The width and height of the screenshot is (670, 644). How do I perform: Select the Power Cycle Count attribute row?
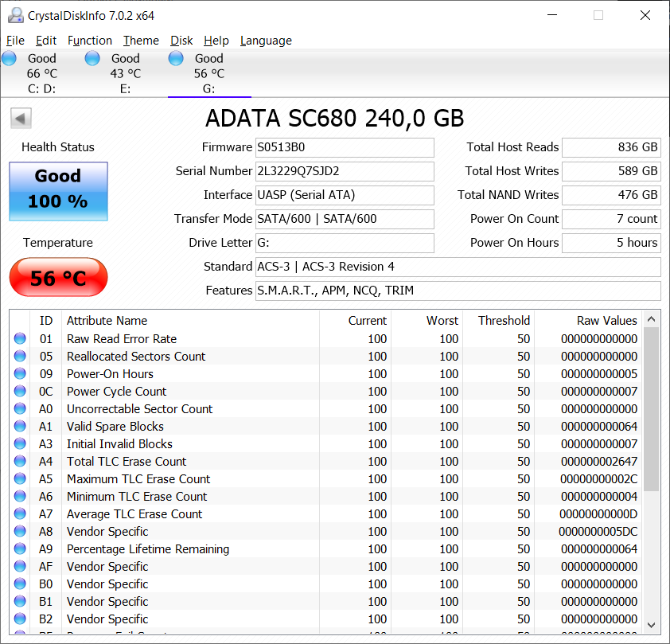point(326,391)
